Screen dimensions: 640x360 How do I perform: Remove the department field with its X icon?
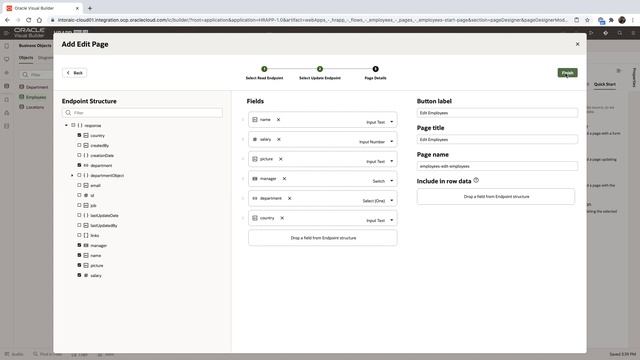coord(289,198)
